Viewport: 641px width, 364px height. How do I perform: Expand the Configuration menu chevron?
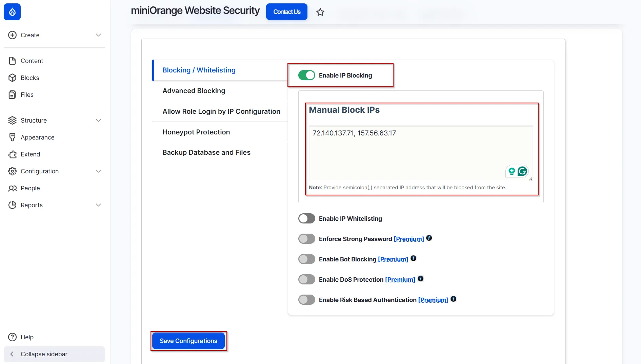point(98,171)
